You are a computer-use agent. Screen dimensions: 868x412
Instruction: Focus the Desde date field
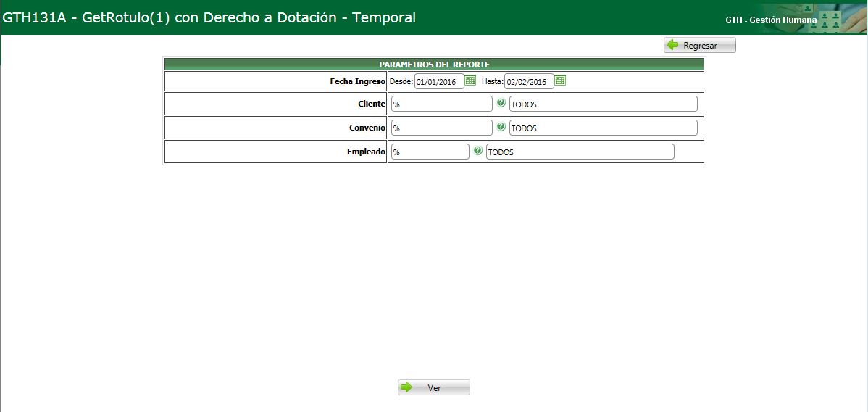click(439, 81)
